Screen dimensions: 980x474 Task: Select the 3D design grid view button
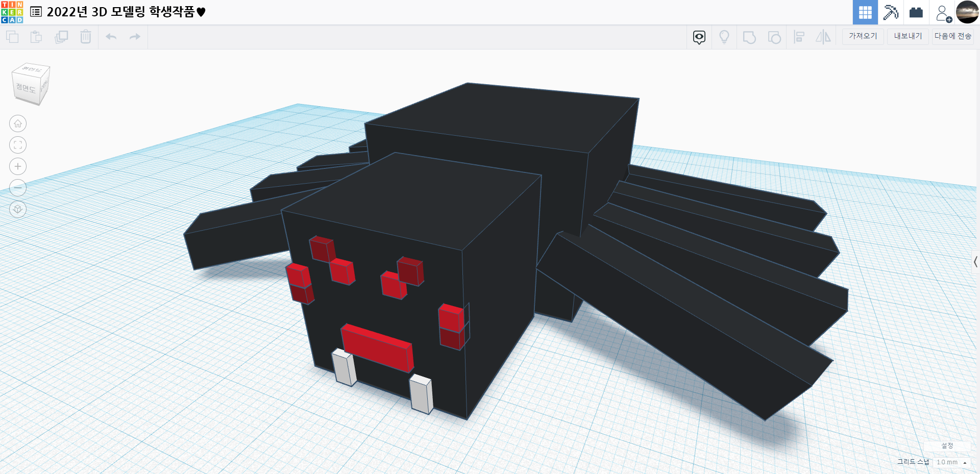click(x=865, y=12)
